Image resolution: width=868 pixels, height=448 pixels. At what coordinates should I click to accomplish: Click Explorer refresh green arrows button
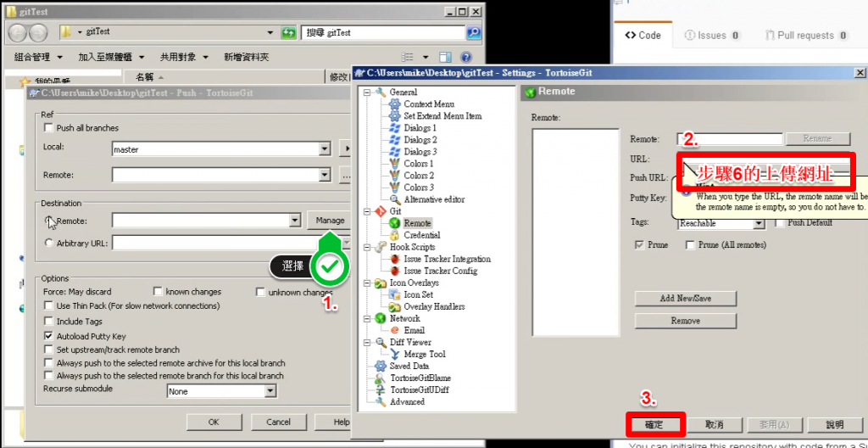(x=288, y=33)
